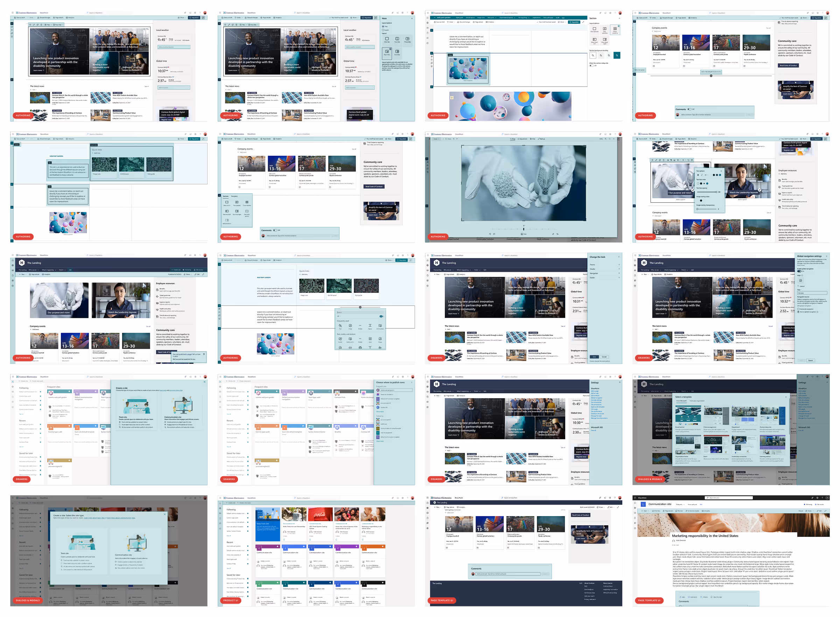Image resolution: width=840 pixels, height=617 pixels.
Task: Select the One tile layout in Hero panel
Action: (387, 39)
